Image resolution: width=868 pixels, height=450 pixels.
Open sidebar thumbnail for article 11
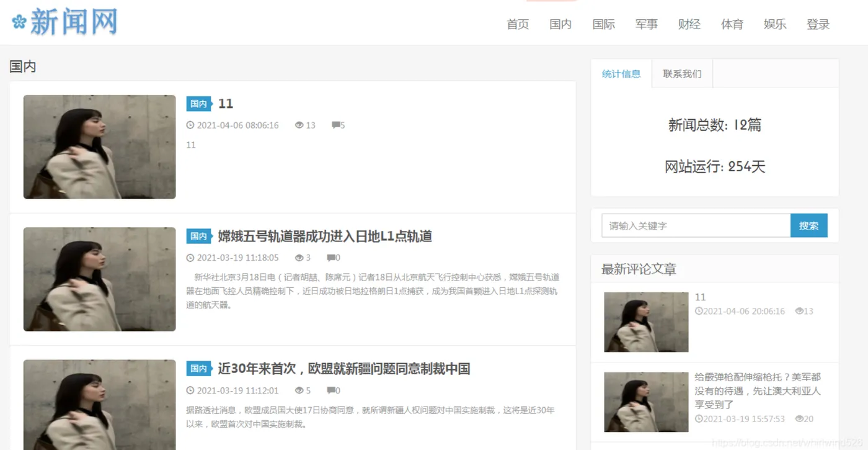point(646,322)
